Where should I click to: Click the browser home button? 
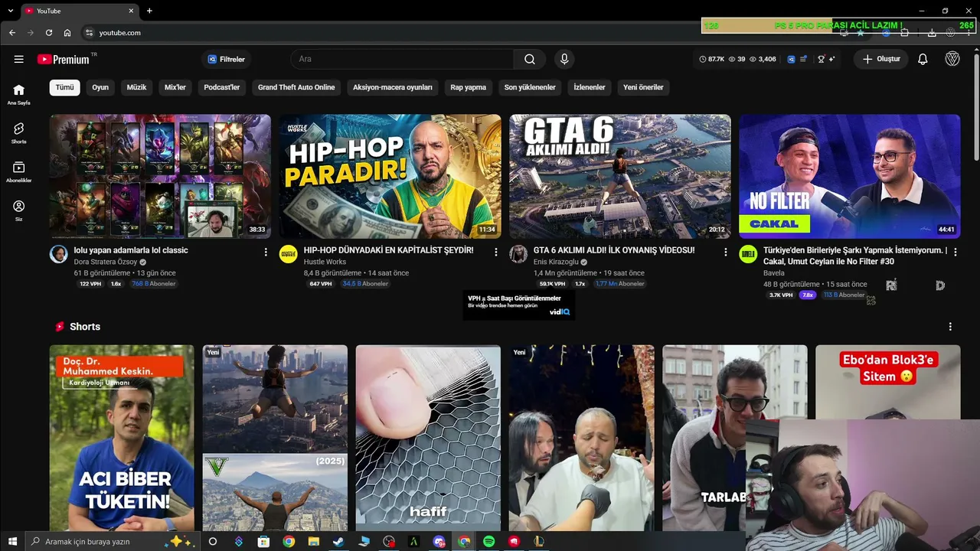67,33
